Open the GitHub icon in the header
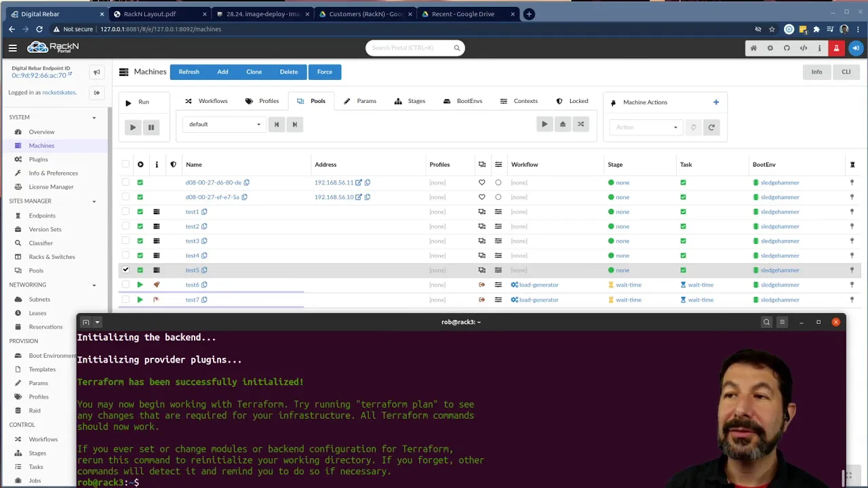 tap(787, 48)
